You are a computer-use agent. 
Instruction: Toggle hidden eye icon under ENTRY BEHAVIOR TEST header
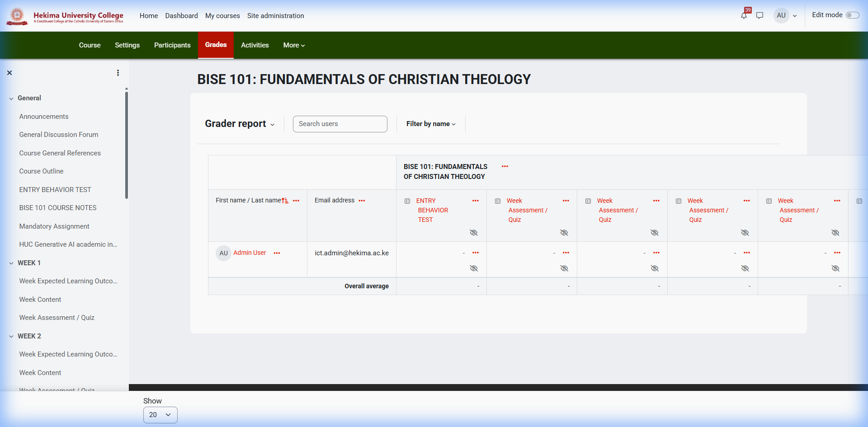(474, 233)
